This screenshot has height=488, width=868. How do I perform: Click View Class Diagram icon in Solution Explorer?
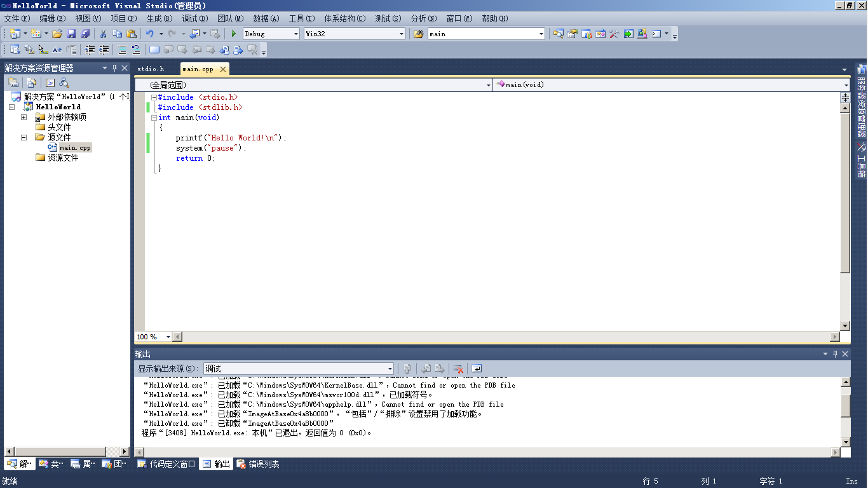[64, 83]
